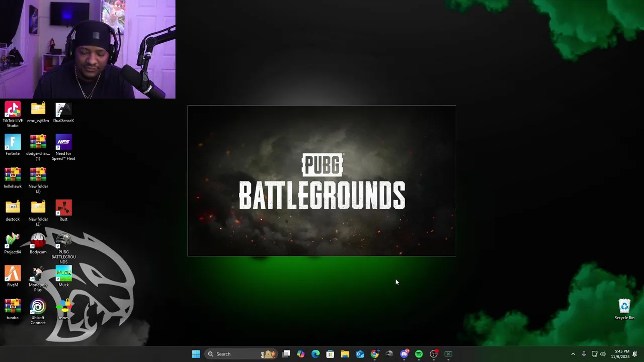Open Task View from the taskbar
Viewport: 644px width, 362px height.
286,354
